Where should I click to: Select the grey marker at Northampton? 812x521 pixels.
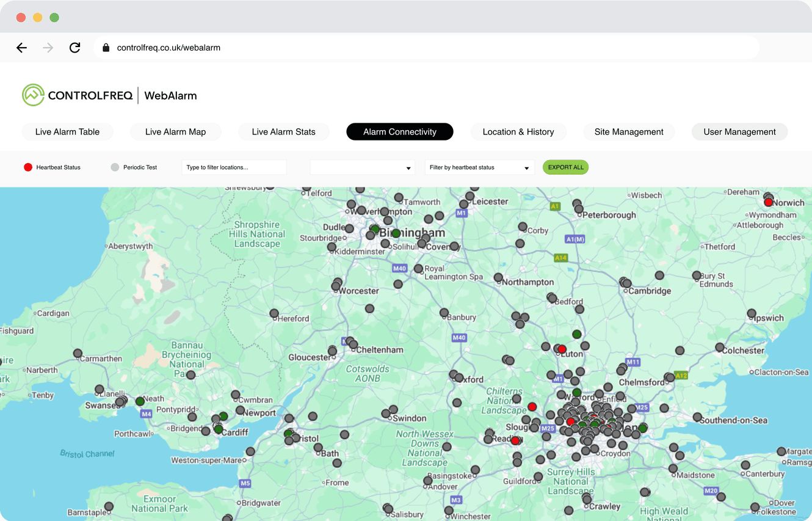(x=498, y=277)
